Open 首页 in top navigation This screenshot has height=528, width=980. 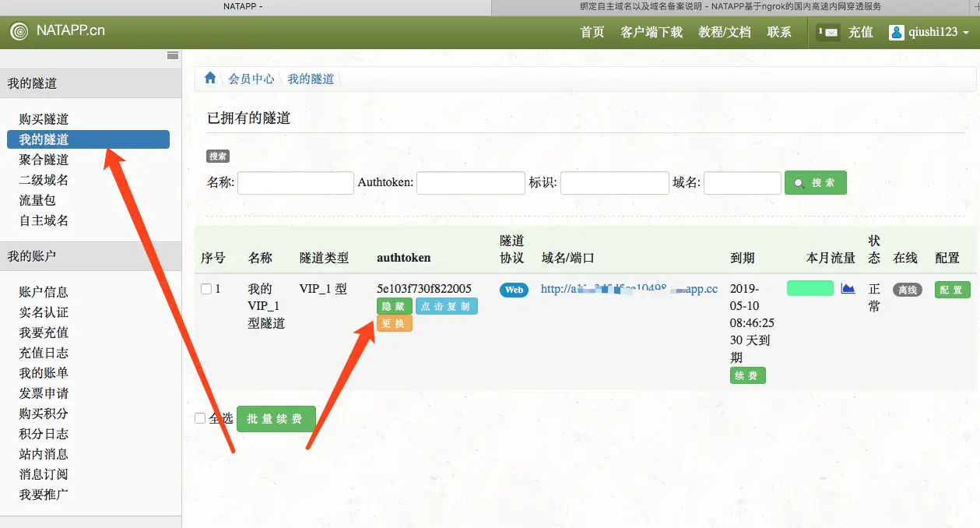[592, 32]
